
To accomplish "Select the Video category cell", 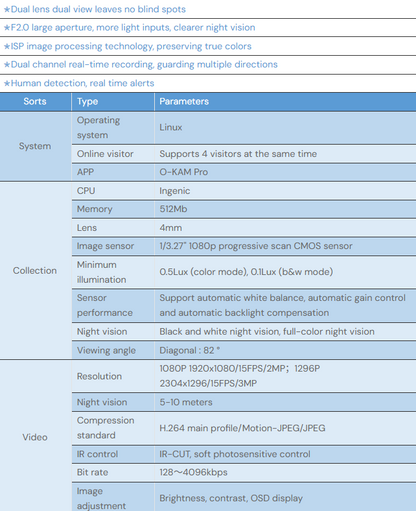I will pyautogui.click(x=35, y=437).
